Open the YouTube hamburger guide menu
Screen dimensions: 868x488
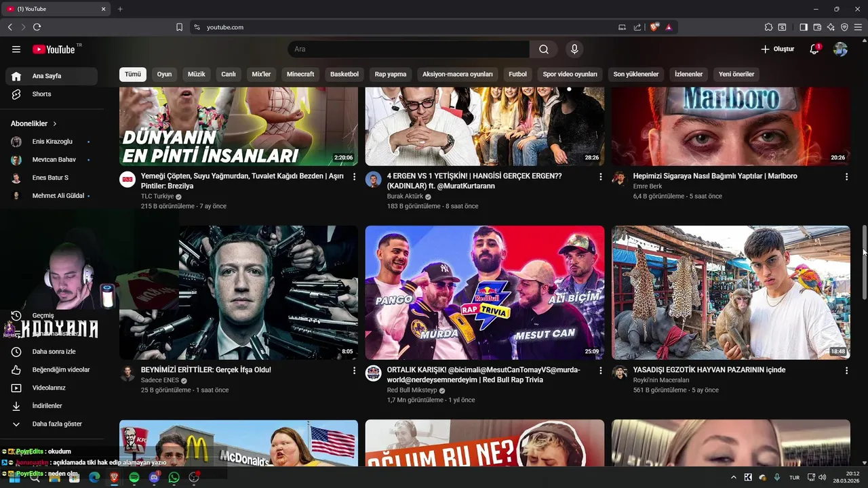pyautogui.click(x=16, y=49)
